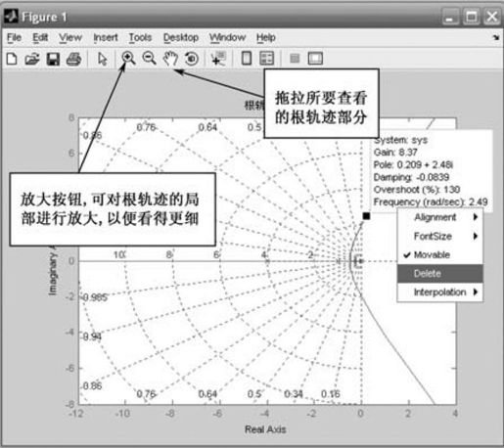Create a new figure via toolbar icon
This screenshot has height=448, width=504.
(x=12, y=59)
